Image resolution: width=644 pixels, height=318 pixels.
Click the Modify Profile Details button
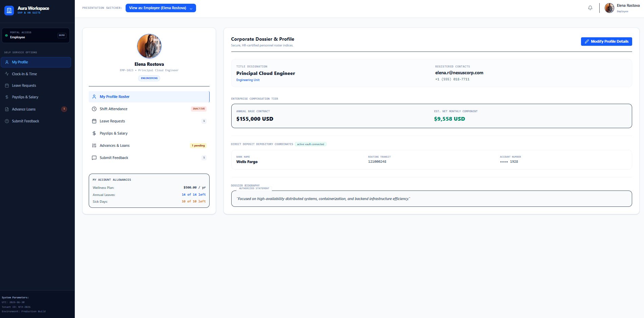click(606, 41)
